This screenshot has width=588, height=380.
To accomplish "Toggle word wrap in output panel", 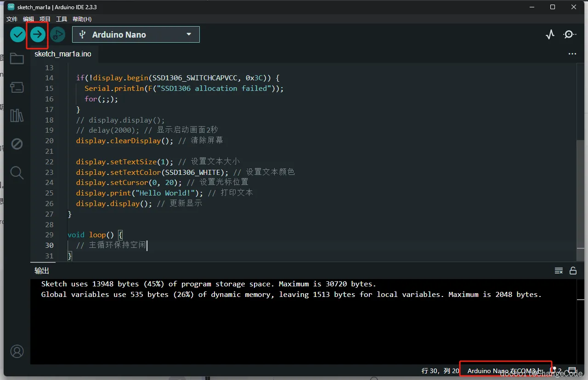I will click(559, 270).
